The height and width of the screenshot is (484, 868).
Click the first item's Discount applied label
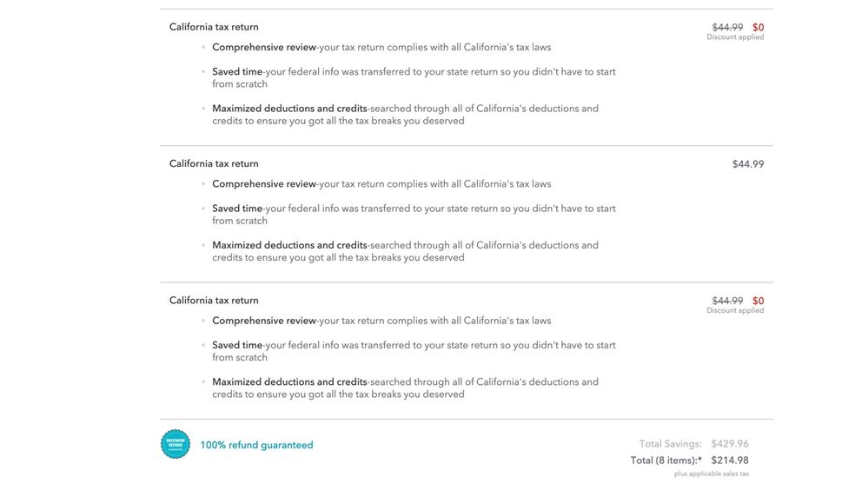coord(735,37)
